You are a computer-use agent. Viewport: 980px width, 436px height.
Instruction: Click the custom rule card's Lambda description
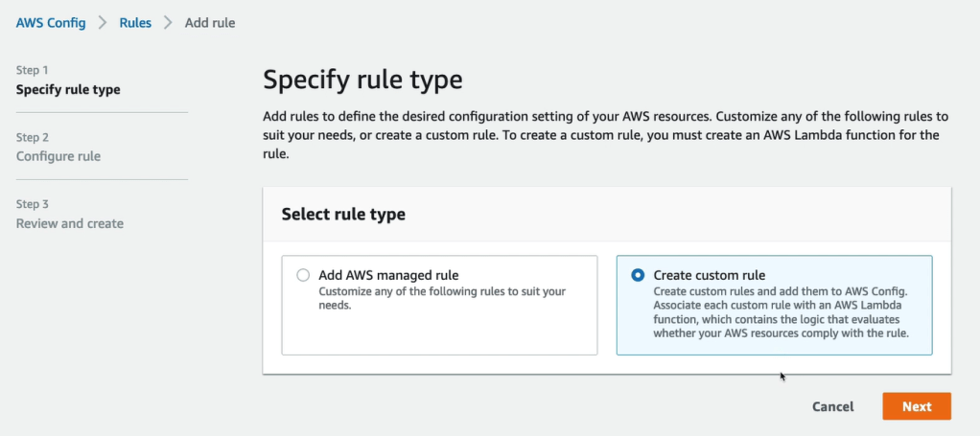pos(780,312)
